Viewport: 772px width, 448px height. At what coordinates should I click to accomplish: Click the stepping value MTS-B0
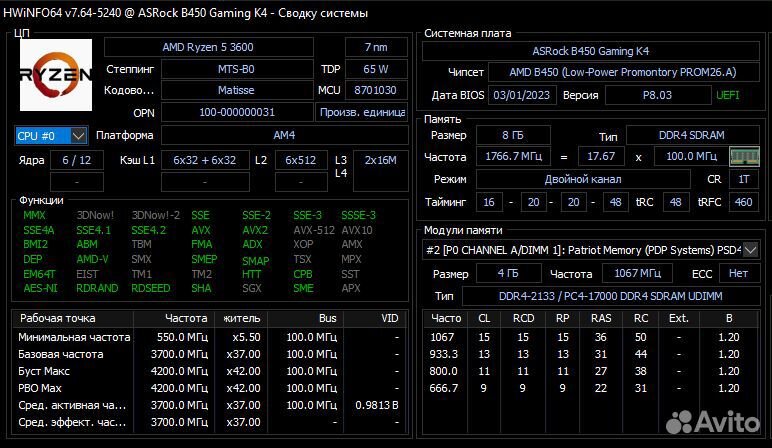coord(237,69)
